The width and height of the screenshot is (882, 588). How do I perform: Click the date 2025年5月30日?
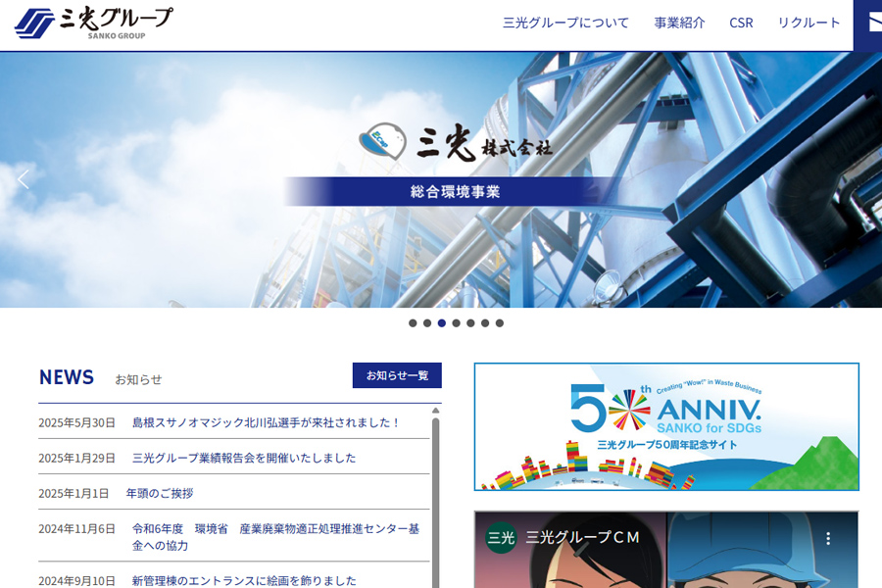click(76, 422)
